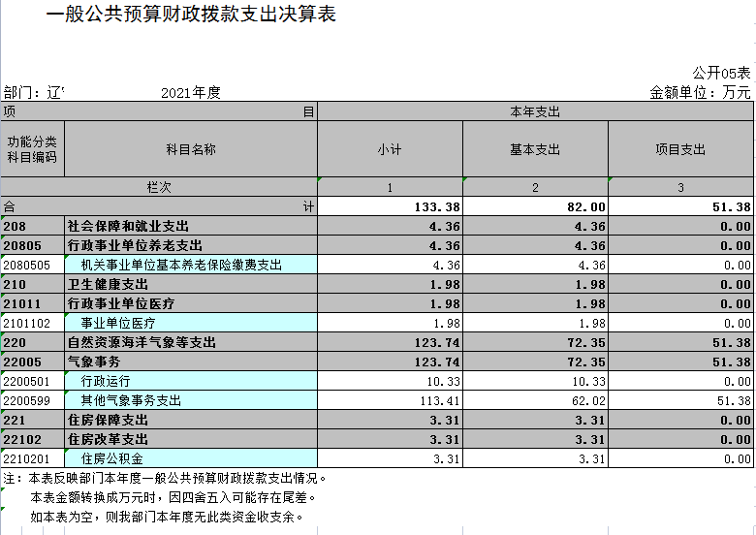Image resolution: width=756 pixels, height=535 pixels.
Task: Select the 基本支出 column header
Action: point(535,149)
